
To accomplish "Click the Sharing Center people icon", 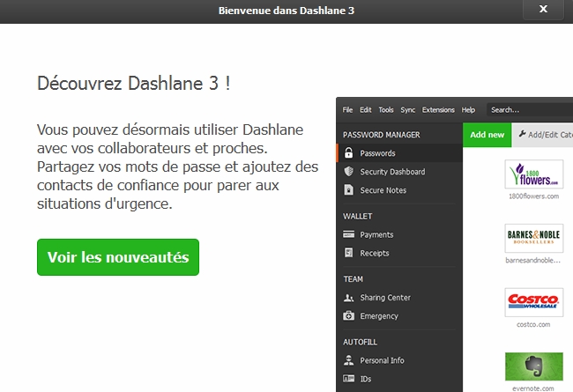I will 348,298.
